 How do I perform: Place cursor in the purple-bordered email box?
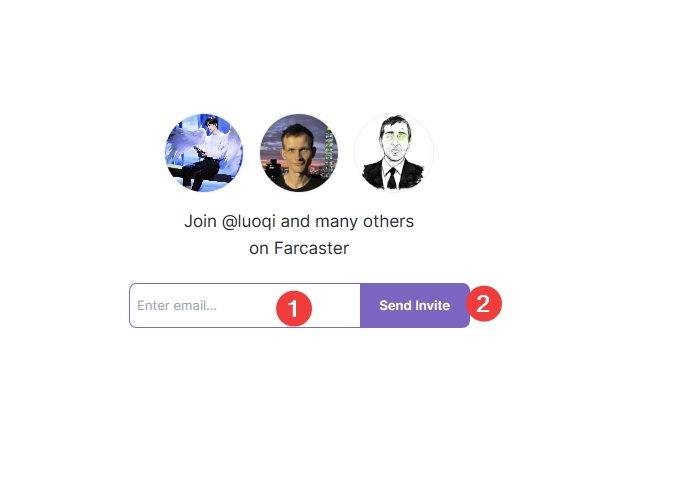point(245,305)
